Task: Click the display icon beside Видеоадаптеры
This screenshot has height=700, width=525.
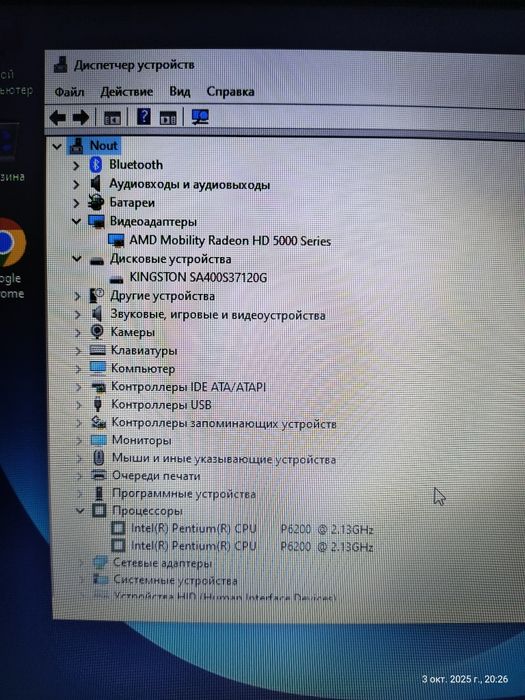Action: point(96,221)
